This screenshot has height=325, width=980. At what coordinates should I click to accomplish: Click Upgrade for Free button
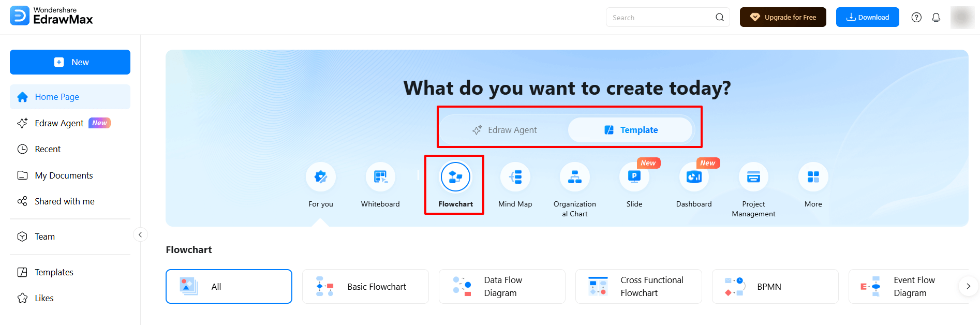point(783,17)
